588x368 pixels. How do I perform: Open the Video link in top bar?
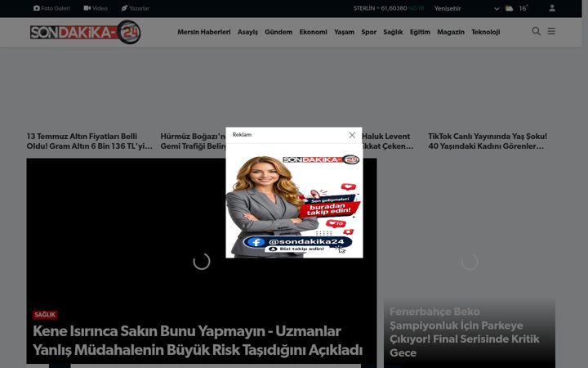pos(96,8)
